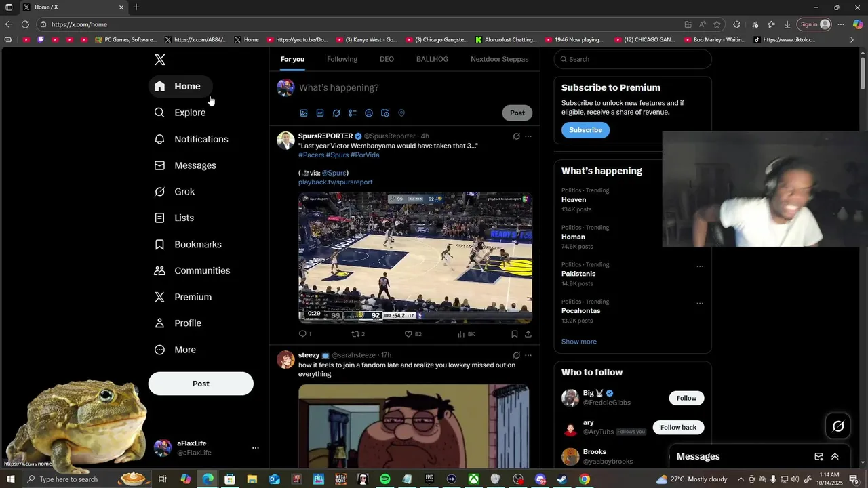
Task: Switch to the For you tab
Action: coord(292,59)
